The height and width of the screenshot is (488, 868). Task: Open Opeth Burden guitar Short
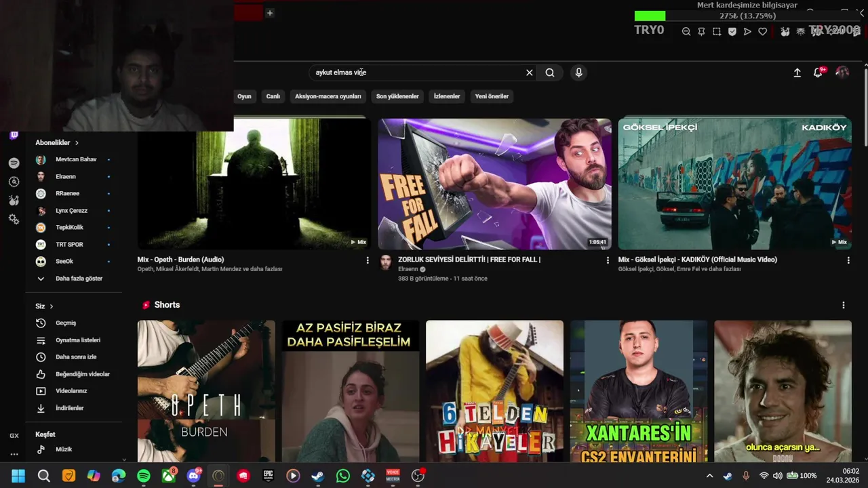pyautogui.click(x=206, y=391)
